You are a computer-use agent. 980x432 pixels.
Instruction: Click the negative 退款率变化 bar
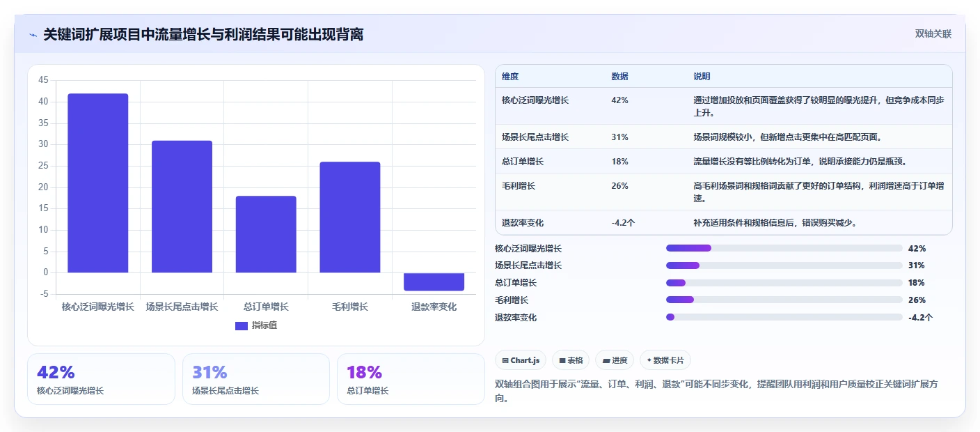tap(434, 281)
